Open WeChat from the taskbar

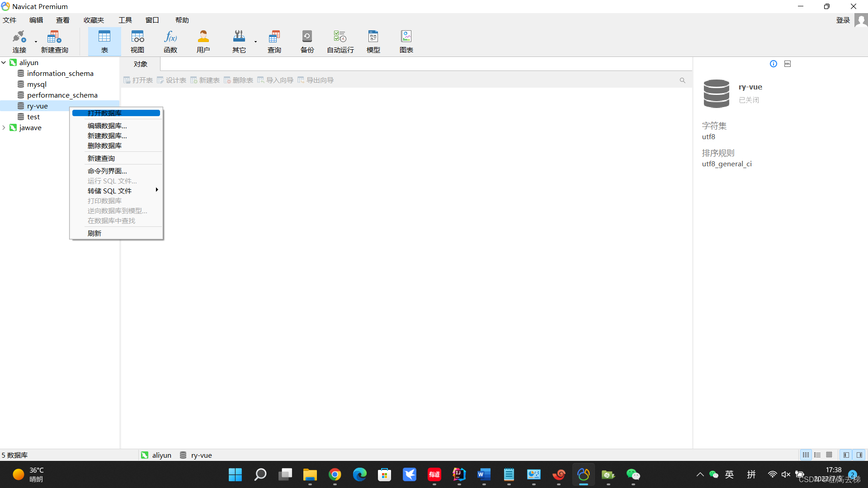pos(633,474)
